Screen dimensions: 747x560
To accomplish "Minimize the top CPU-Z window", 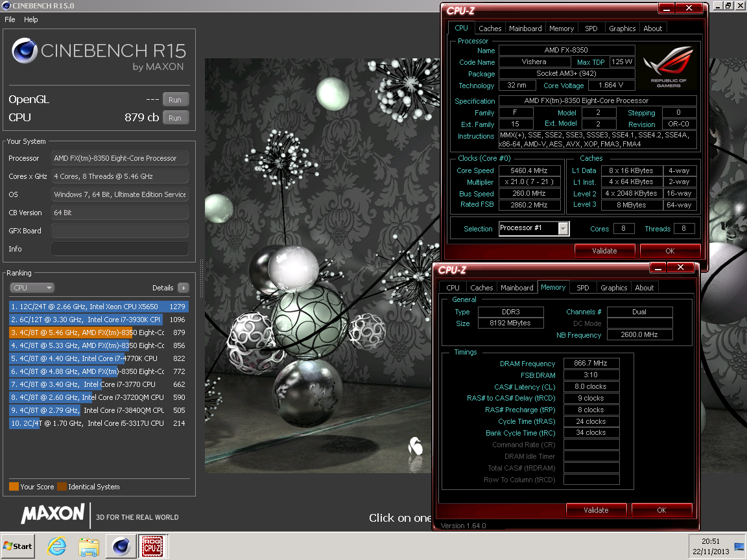I will coord(666,8).
